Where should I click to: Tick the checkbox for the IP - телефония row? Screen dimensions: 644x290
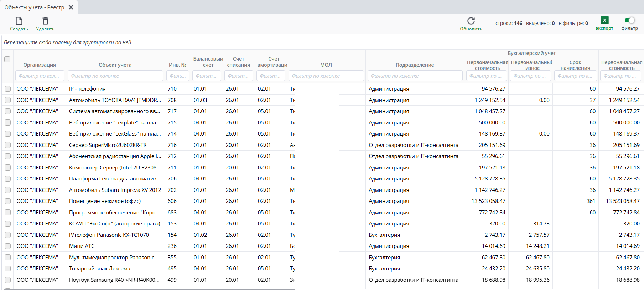pos(7,89)
